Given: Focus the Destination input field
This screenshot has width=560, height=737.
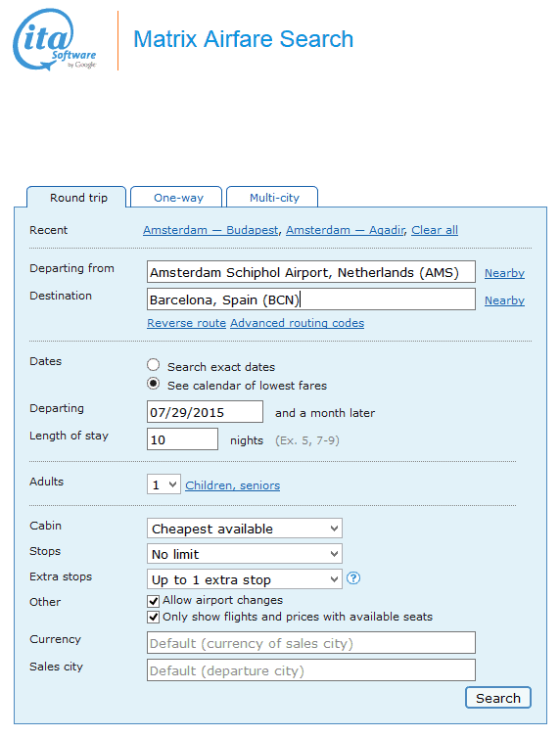Looking at the screenshot, I should 311,299.
